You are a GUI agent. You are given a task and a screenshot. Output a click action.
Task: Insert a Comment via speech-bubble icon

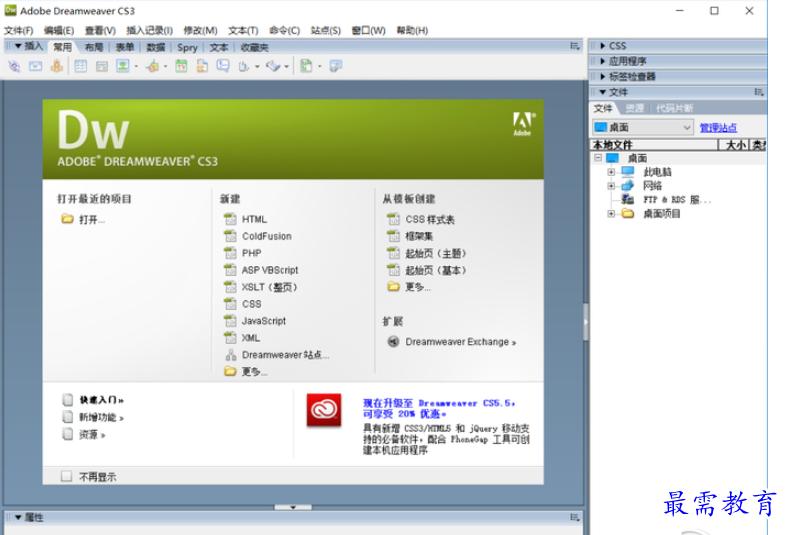pyautogui.click(x=223, y=66)
